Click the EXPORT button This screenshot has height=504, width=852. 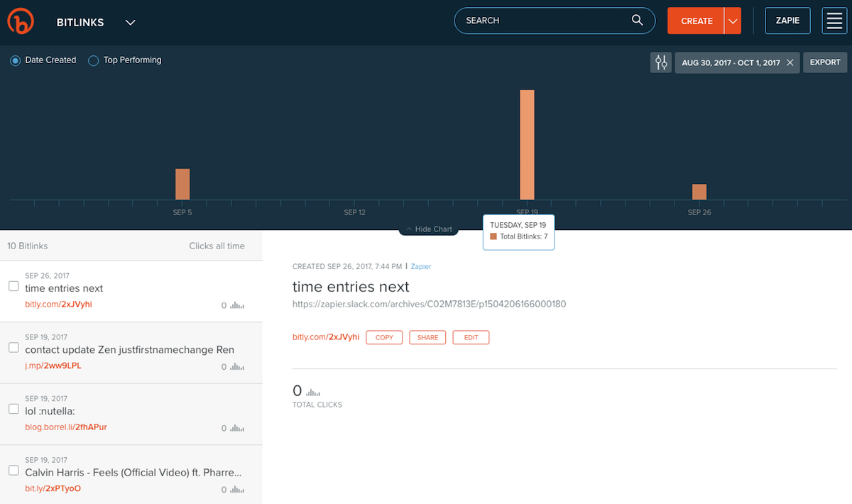pyautogui.click(x=825, y=62)
